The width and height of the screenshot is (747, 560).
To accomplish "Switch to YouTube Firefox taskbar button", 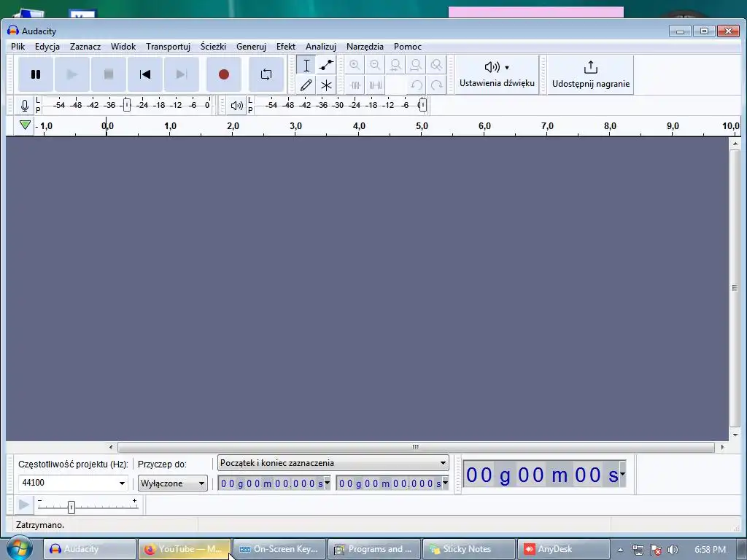I will click(x=184, y=549).
